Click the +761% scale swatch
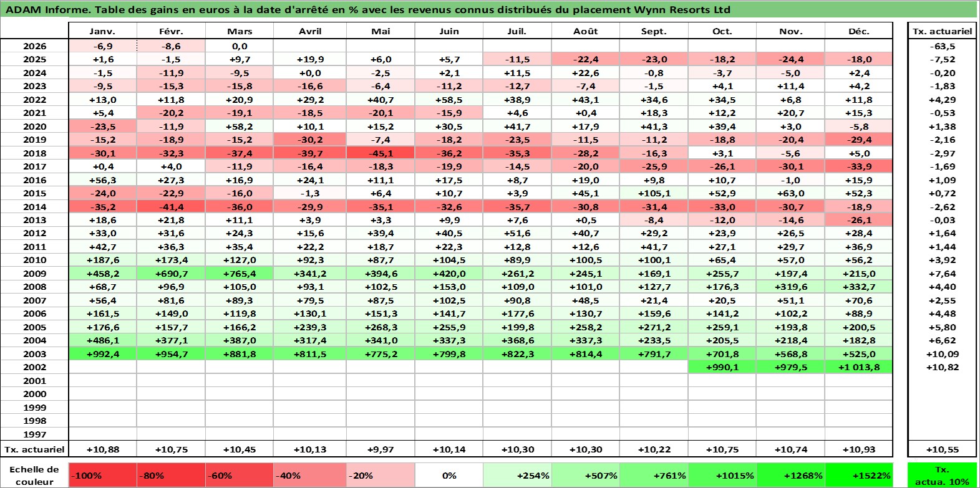Screen dimensions: 980x488 point(654,476)
